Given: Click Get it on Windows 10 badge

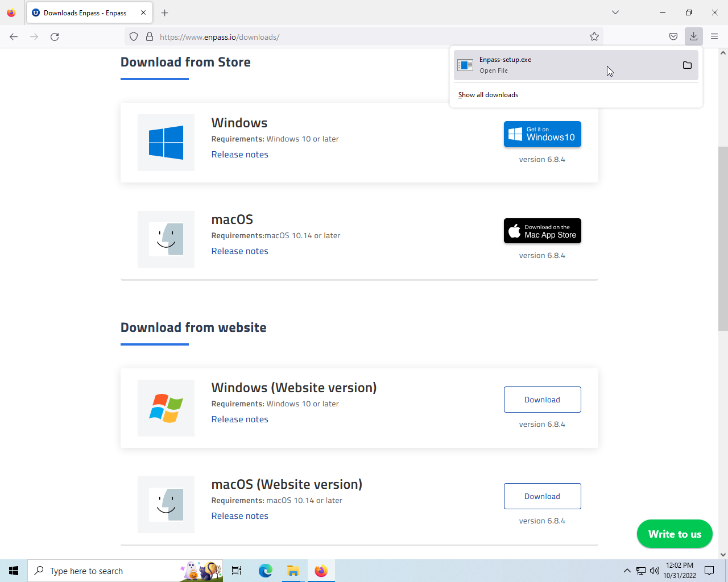Looking at the screenshot, I should click(543, 134).
